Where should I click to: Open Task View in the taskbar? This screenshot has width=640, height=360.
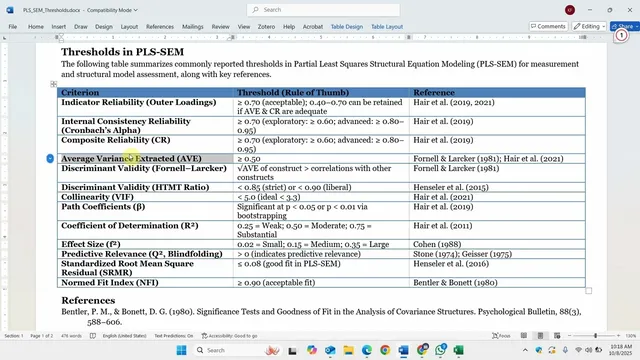(x=292, y=350)
